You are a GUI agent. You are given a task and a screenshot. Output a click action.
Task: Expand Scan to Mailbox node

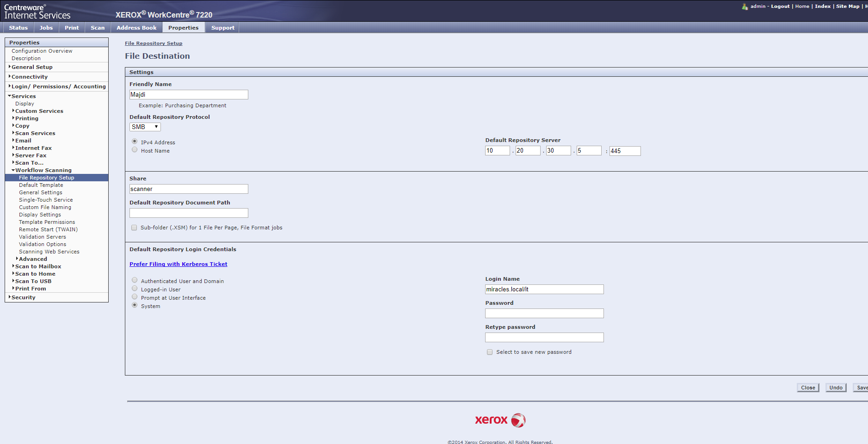tap(13, 266)
